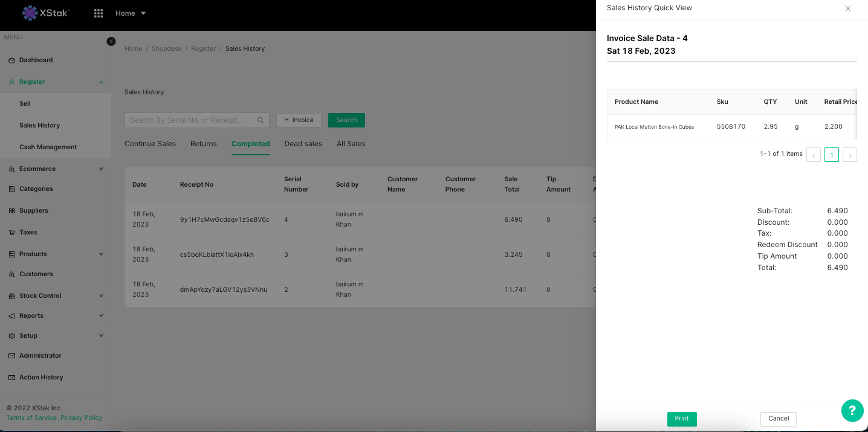Viewport: 868px width, 432px height.
Task: Switch to the Returns tab
Action: pos(203,144)
